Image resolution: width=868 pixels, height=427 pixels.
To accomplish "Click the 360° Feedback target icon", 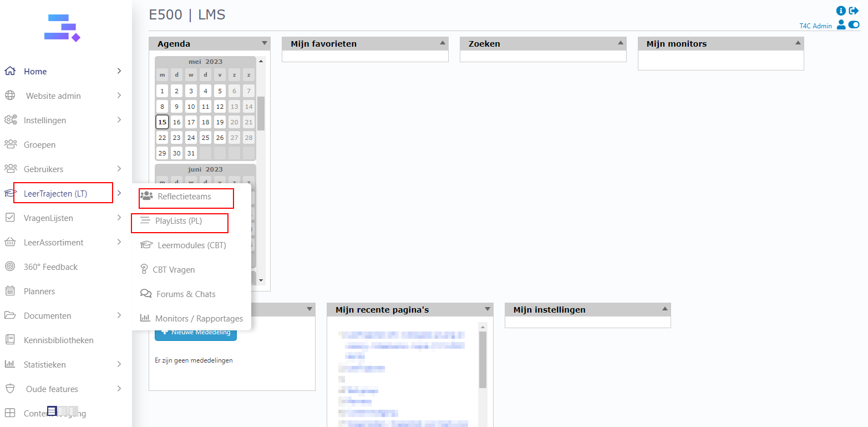I will [10, 267].
